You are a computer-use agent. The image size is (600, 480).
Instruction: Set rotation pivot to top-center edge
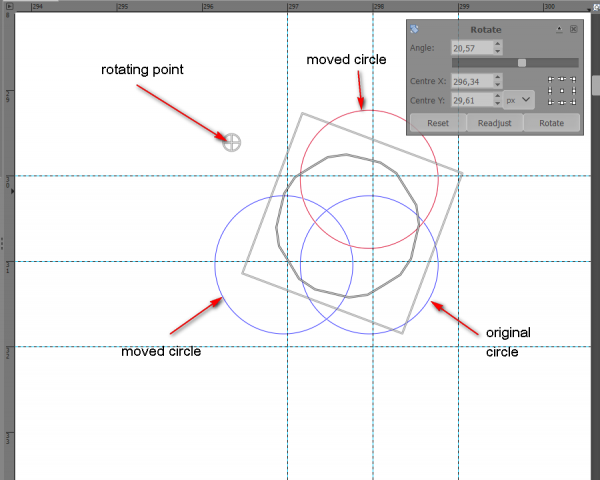point(562,79)
